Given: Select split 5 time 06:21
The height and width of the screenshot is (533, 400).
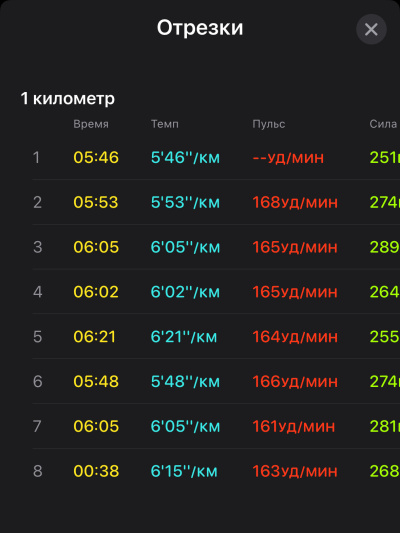Looking at the screenshot, I should click(94, 337).
